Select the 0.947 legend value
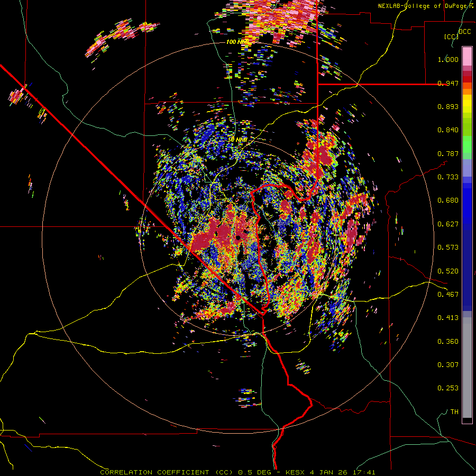 point(448,83)
